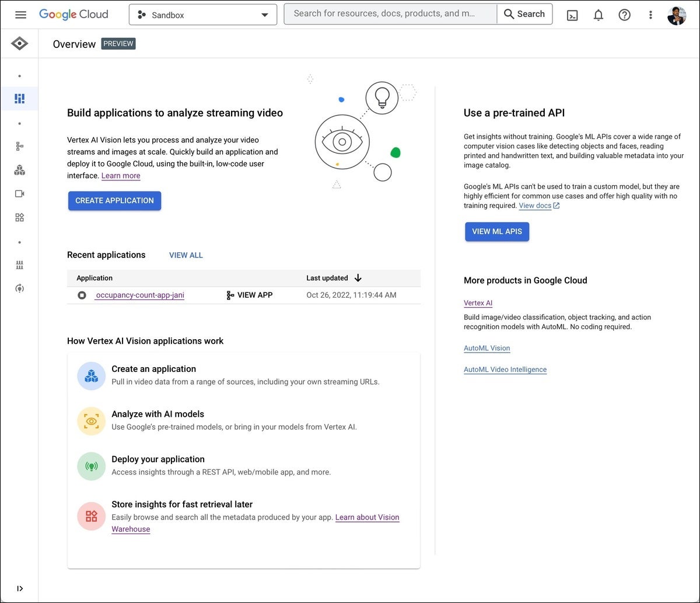Screen dimensions: 700x603
Task: Open the Applications sidebar icon
Action: [19, 147]
